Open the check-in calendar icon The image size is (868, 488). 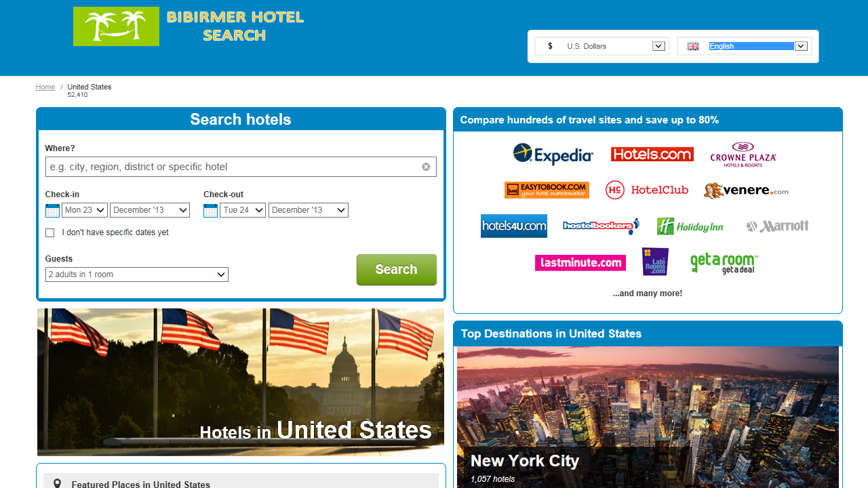52,211
